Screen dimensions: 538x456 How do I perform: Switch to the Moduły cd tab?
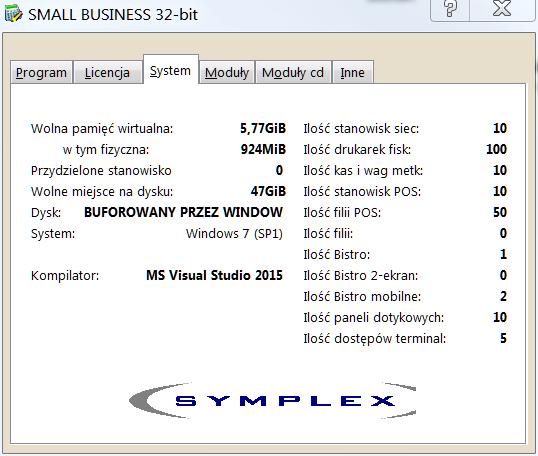(293, 72)
